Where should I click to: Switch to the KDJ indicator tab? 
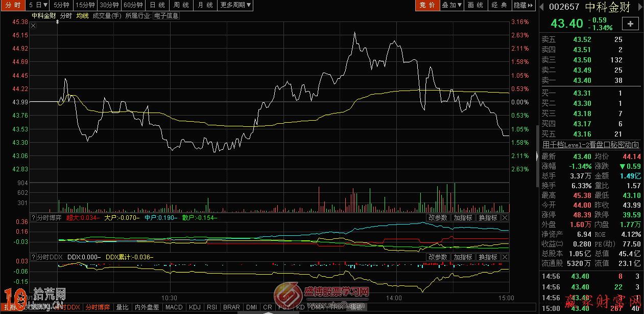click(195, 307)
